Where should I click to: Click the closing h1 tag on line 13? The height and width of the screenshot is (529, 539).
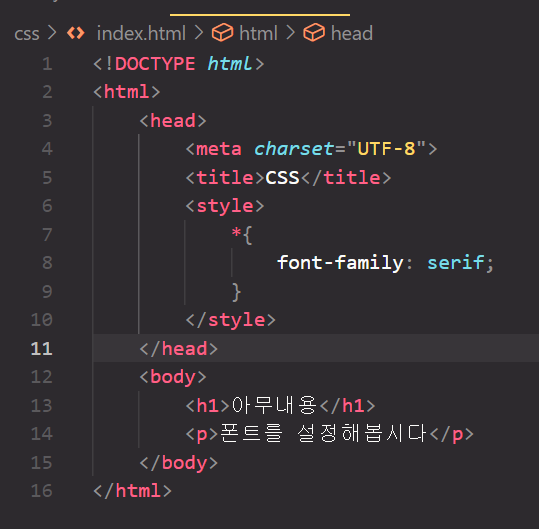(x=348, y=406)
